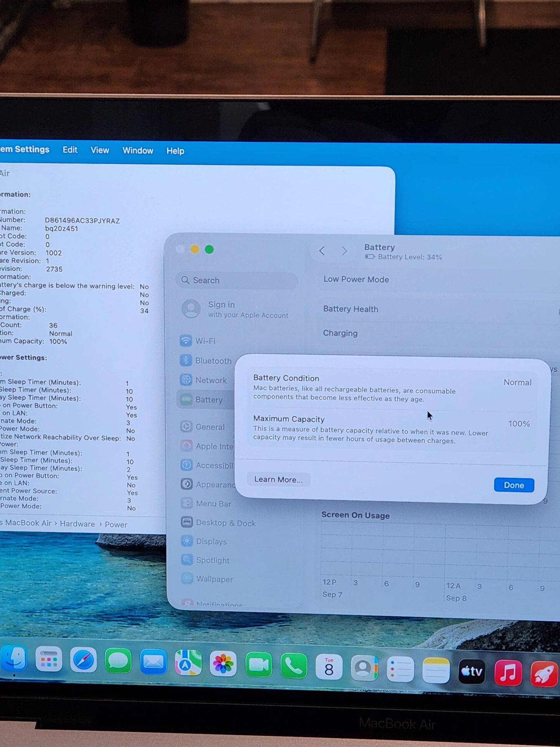
Task: Click the Network globe icon in sidebar
Action: click(186, 380)
